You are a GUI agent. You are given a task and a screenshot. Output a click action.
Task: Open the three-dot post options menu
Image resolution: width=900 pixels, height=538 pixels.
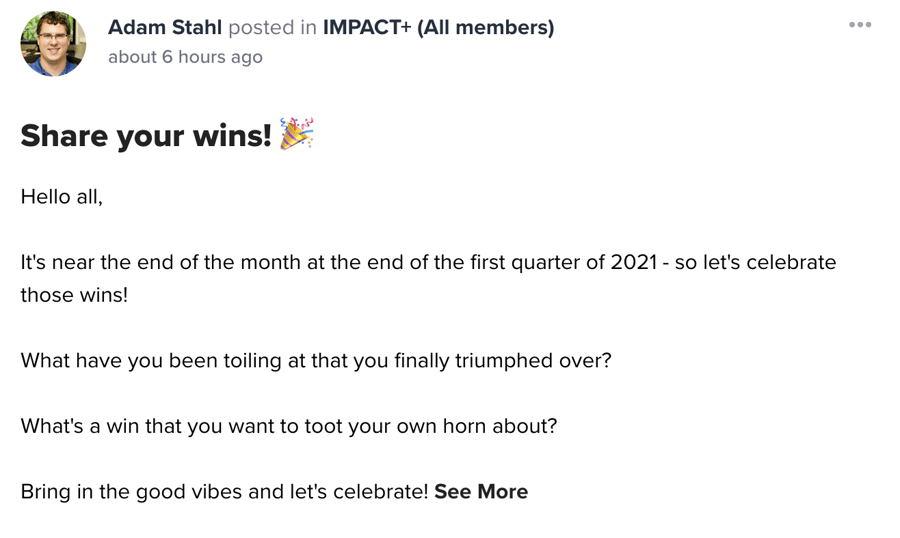[860, 25]
